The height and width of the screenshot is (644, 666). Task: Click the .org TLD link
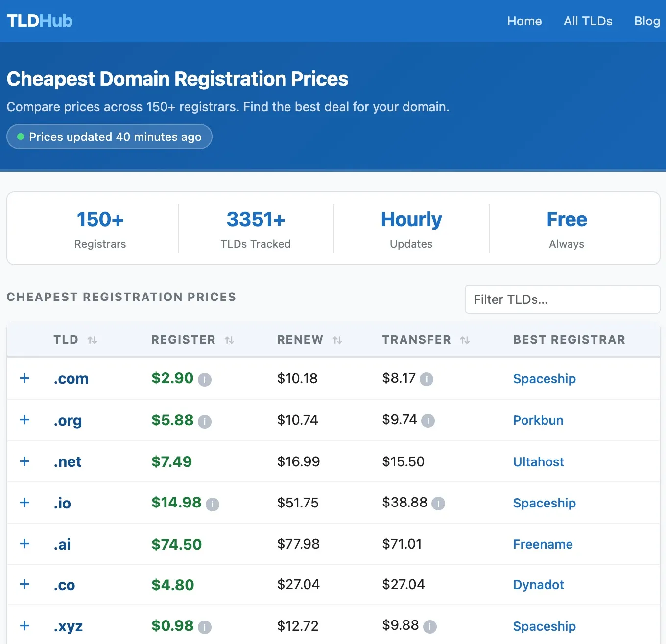[68, 421]
